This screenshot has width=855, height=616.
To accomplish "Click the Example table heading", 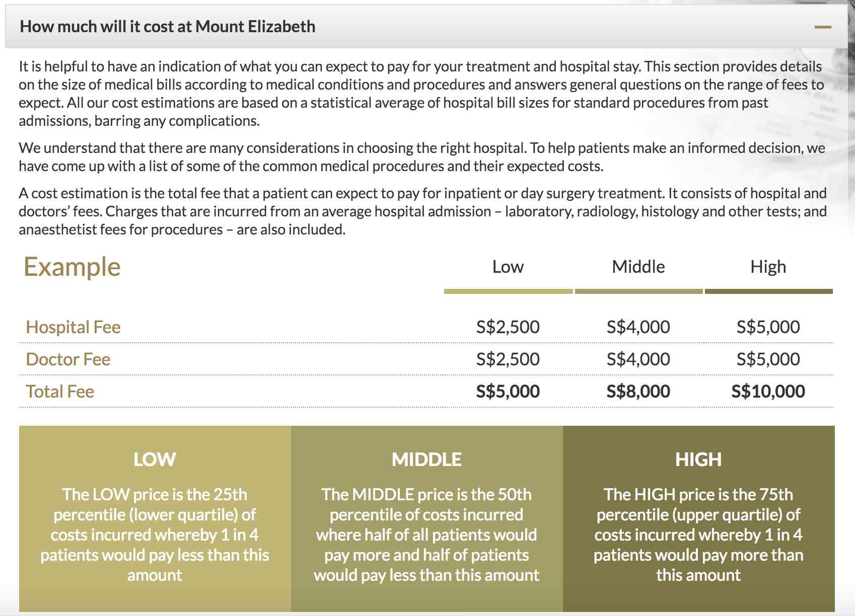I will click(72, 267).
